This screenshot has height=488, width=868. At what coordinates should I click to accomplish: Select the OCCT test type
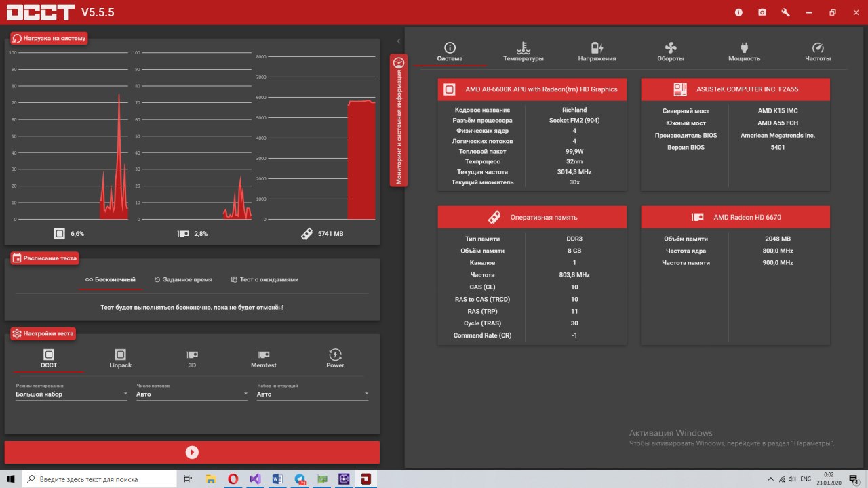pyautogui.click(x=49, y=359)
